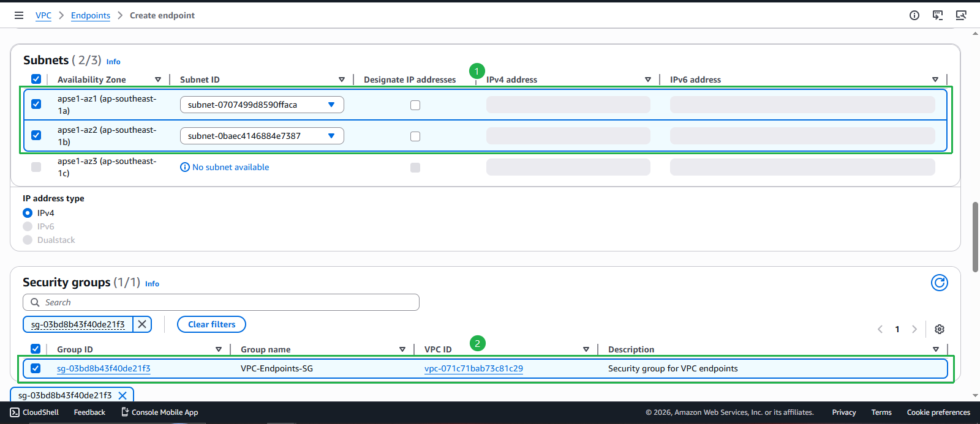Open CloudShell from the footer
The image size is (980, 424).
coord(34,412)
